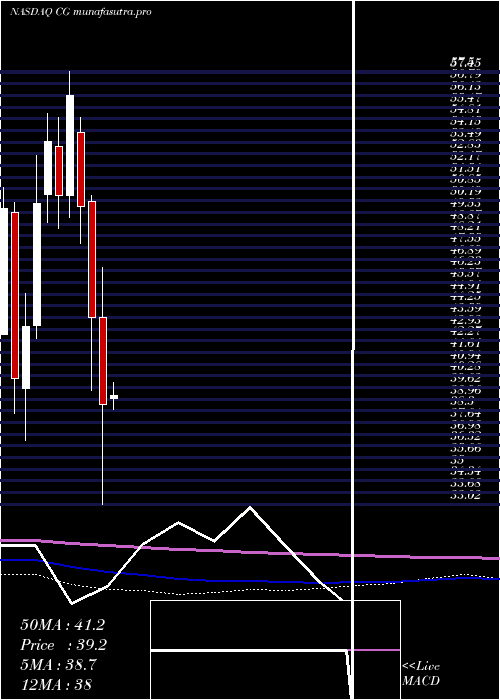Click the 44.91 price axis label
The height and width of the screenshot is (700, 500).
coord(465,286)
